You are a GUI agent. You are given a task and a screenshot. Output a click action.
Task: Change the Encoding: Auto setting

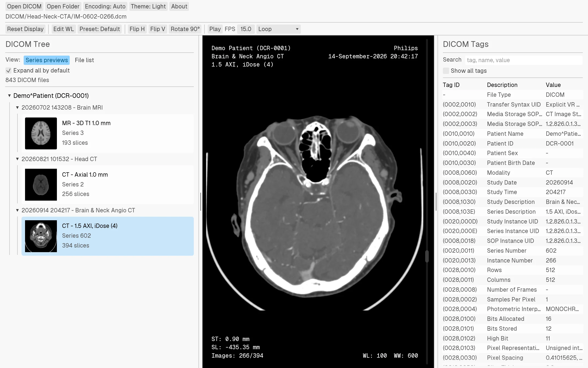[x=105, y=6]
